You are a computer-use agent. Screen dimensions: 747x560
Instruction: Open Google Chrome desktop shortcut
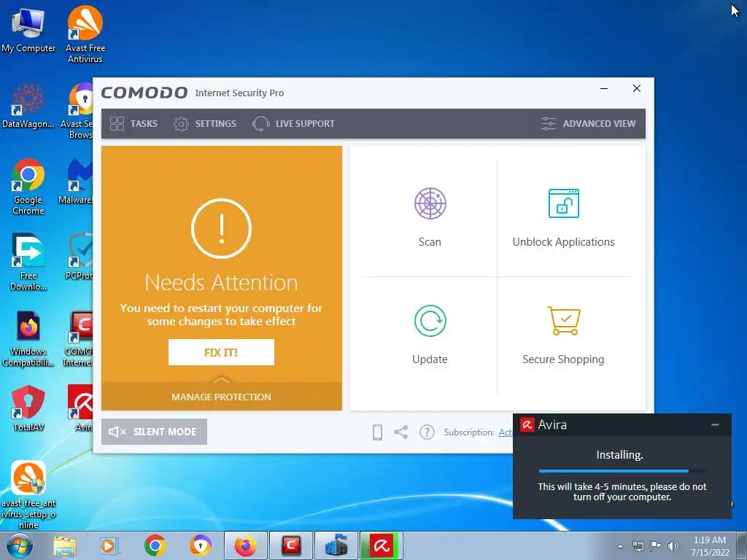28,187
